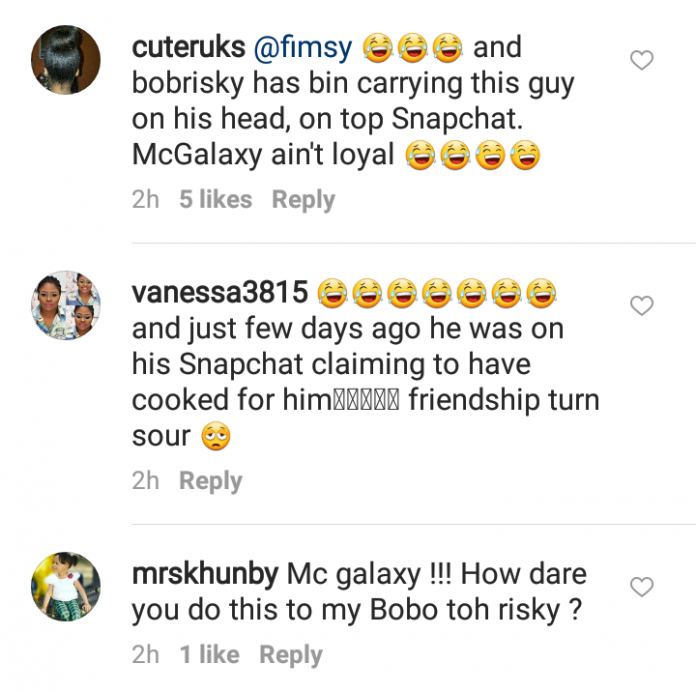696x692 pixels.
Task: Visit the mrskhunby username profile
Action: point(204,575)
